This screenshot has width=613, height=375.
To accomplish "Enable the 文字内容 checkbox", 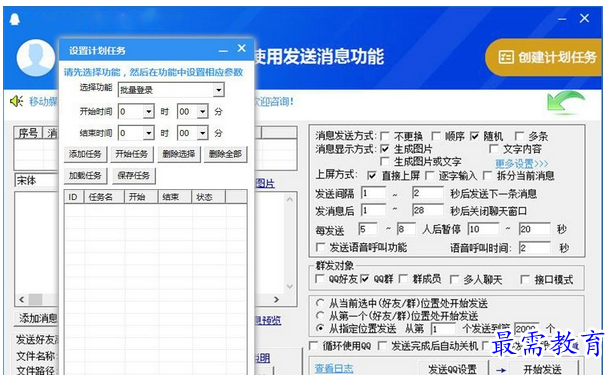I will pos(494,149).
